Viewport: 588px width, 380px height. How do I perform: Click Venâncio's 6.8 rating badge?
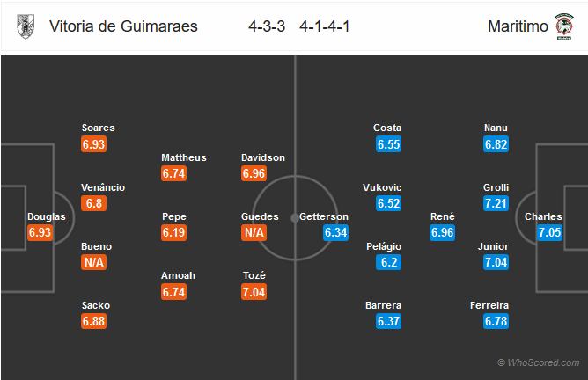tap(94, 203)
